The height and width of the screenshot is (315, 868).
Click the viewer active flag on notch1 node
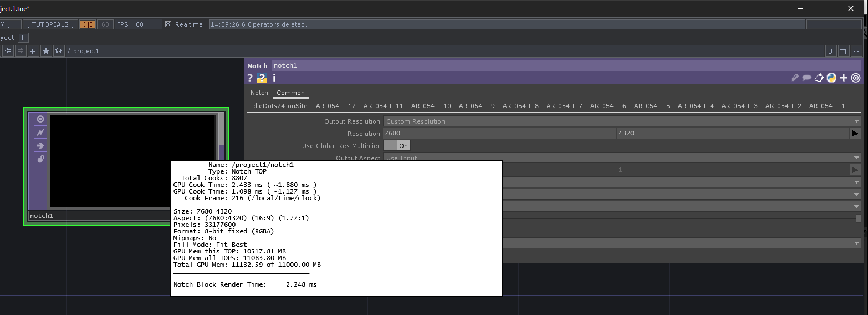[40, 119]
